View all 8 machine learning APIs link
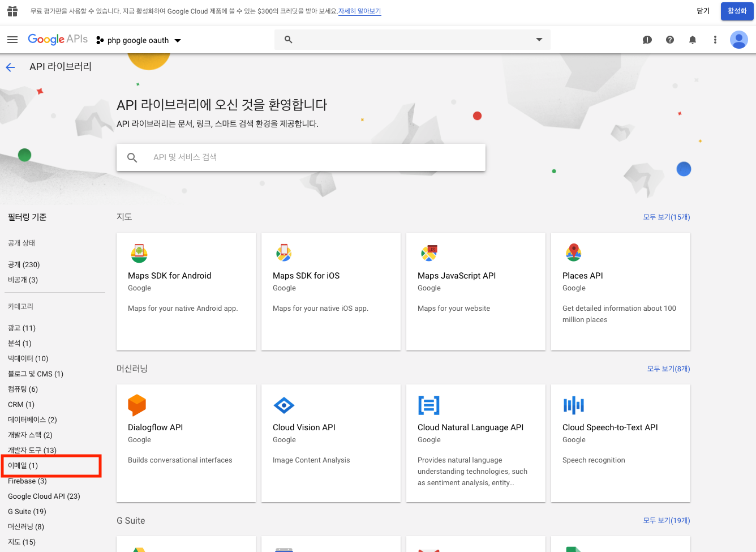The height and width of the screenshot is (552, 756). point(668,369)
